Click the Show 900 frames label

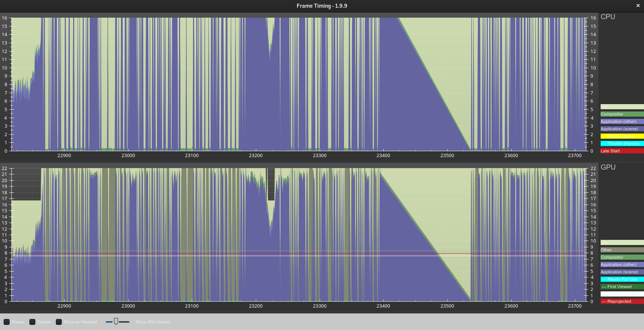[x=153, y=322]
